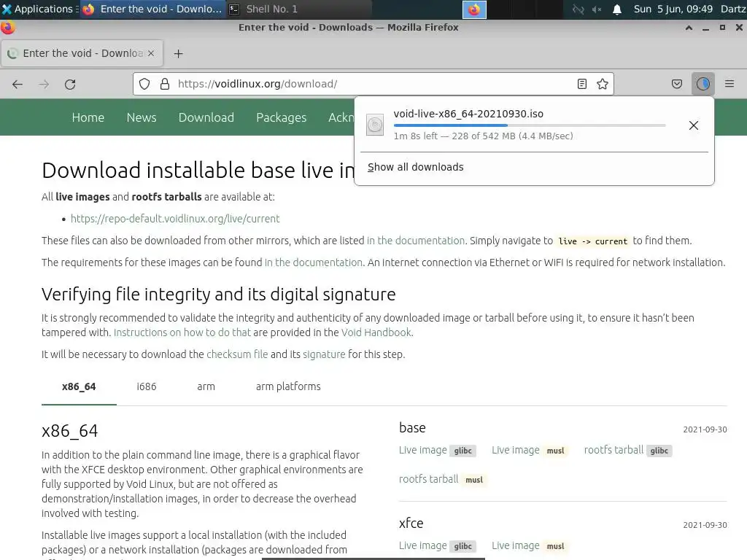Click the forward navigation arrow
The height and width of the screenshot is (560, 747).
point(44,85)
